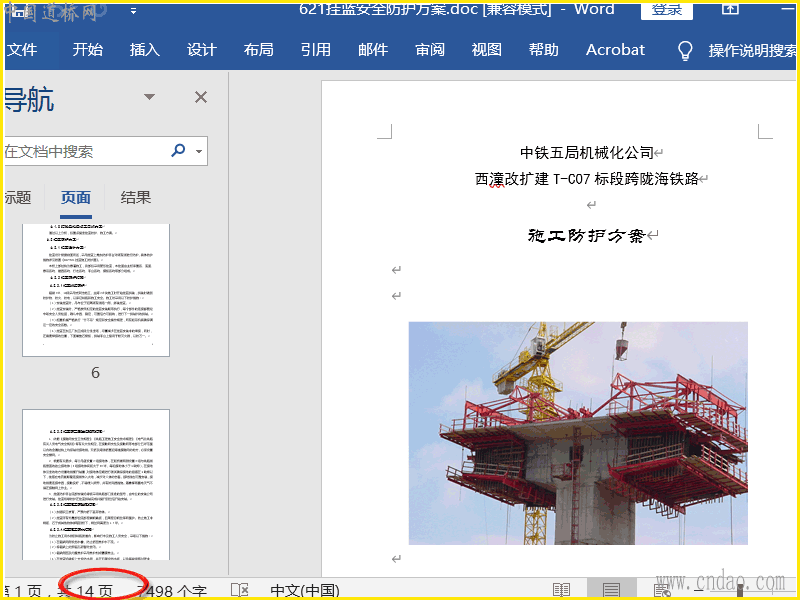Open the navigation pane task options dropdown

coord(150,97)
